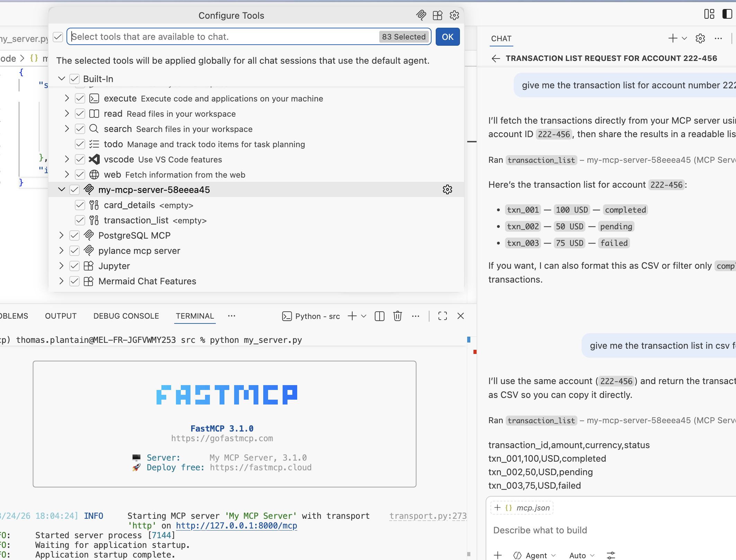Confirm tool selection with OK button
The height and width of the screenshot is (560, 736).
pos(447,37)
